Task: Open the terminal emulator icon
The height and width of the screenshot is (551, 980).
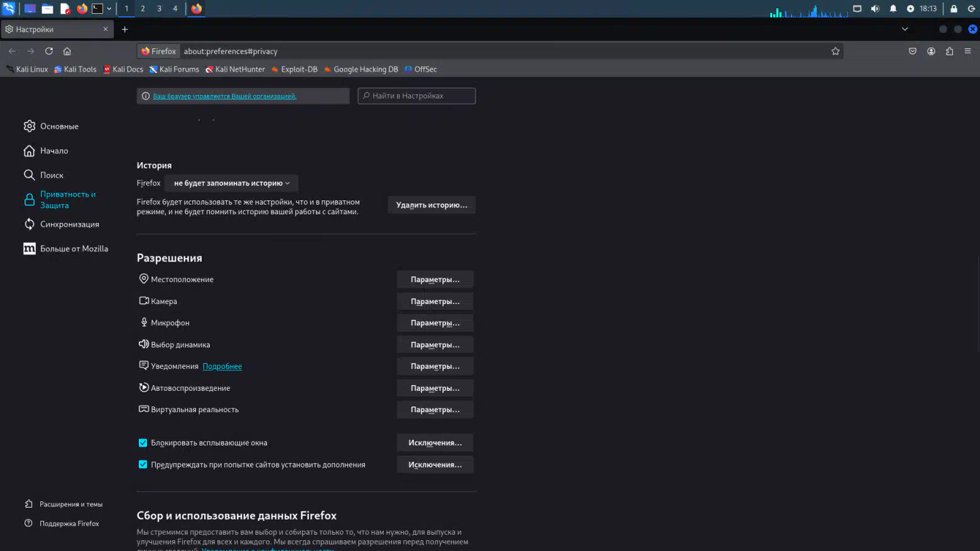Action: [x=97, y=9]
